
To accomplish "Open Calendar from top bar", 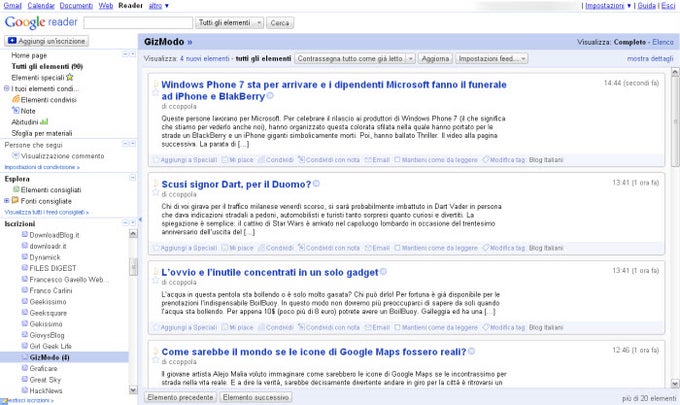I will click(x=41, y=6).
